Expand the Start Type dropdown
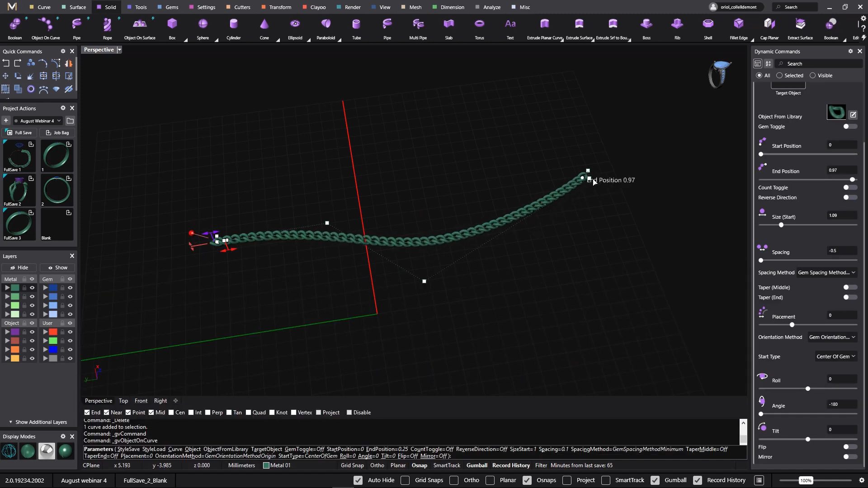Screen dimensions: 868x488 (x=835, y=357)
